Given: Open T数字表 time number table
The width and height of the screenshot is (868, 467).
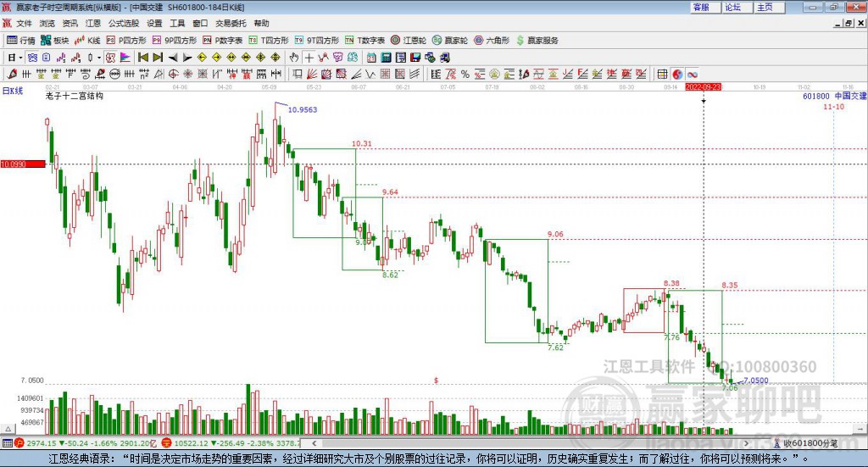Looking at the screenshot, I should (x=364, y=41).
